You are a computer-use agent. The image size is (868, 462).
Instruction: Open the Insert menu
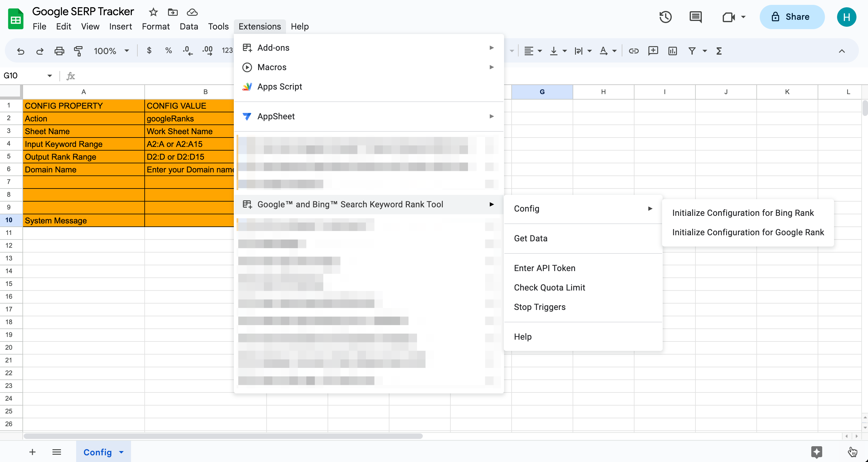pos(121,26)
